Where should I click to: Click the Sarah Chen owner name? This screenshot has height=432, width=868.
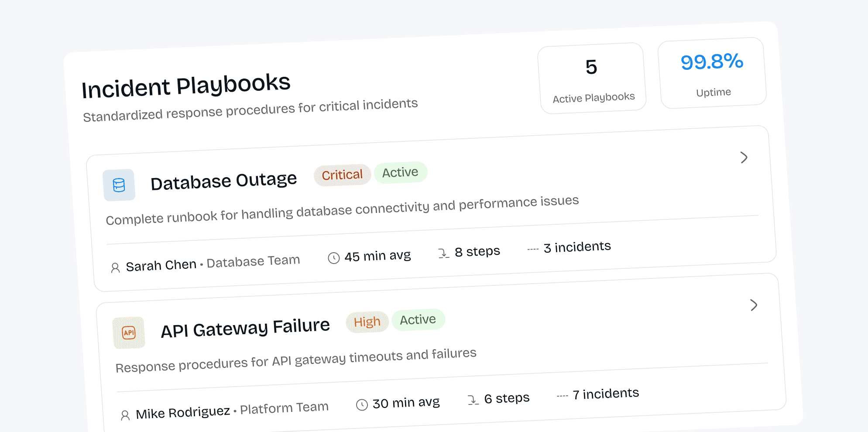click(x=161, y=265)
